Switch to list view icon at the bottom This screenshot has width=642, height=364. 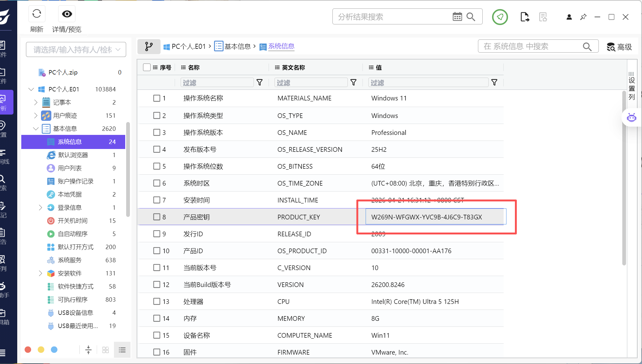pos(122,350)
